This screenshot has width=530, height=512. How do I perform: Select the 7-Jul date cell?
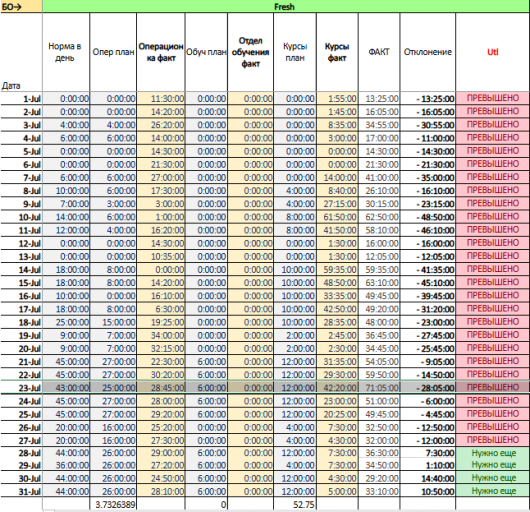click(x=21, y=178)
